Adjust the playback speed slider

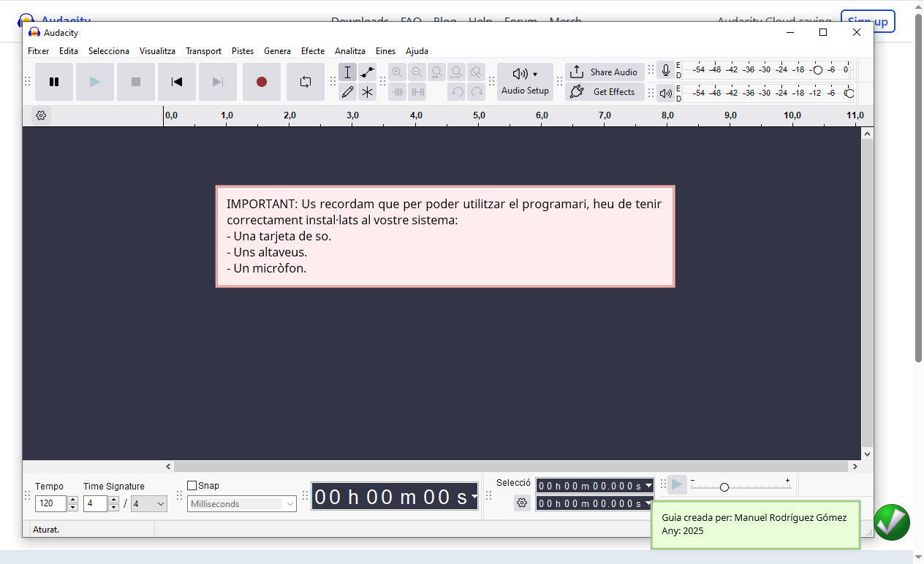click(x=724, y=487)
